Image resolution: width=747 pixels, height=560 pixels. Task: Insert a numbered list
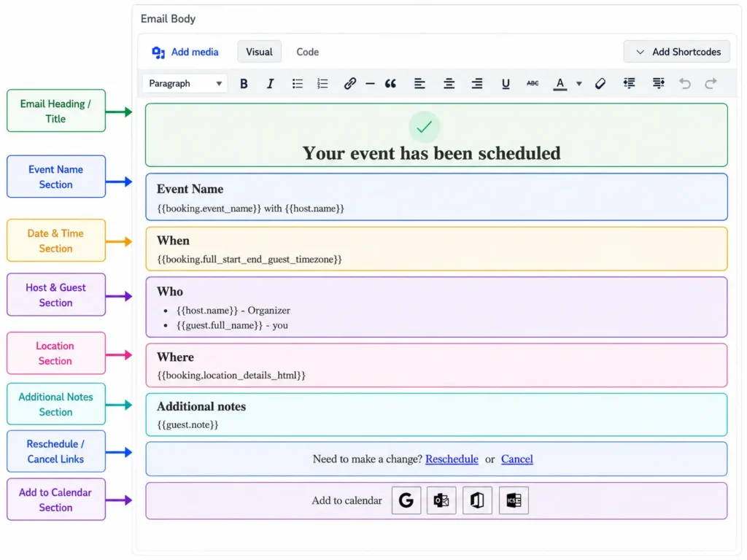[322, 84]
